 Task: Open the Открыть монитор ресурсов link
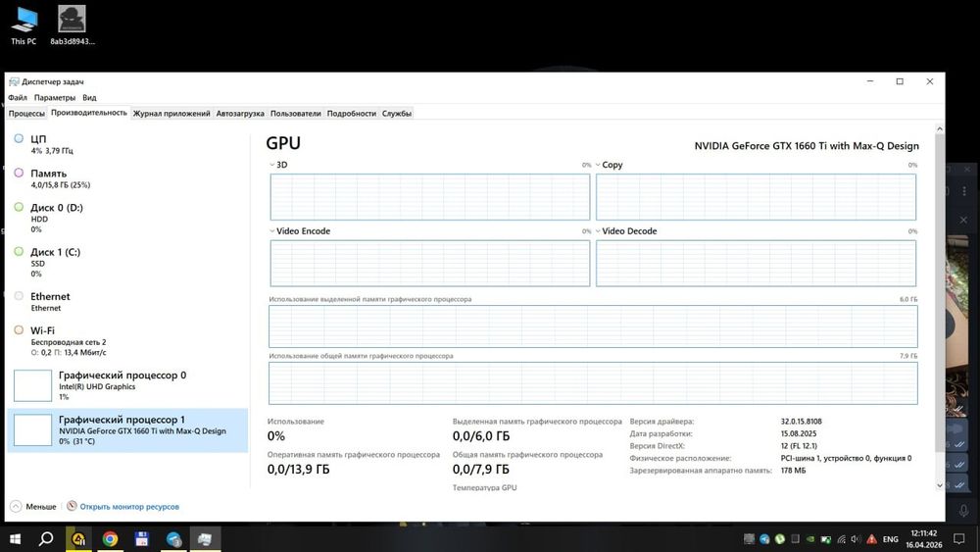(129, 506)
